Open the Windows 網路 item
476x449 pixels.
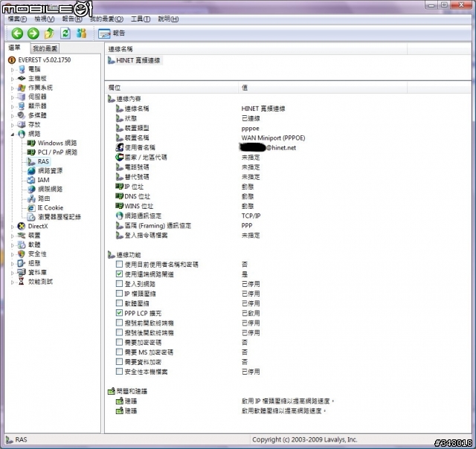coord(57,143)
